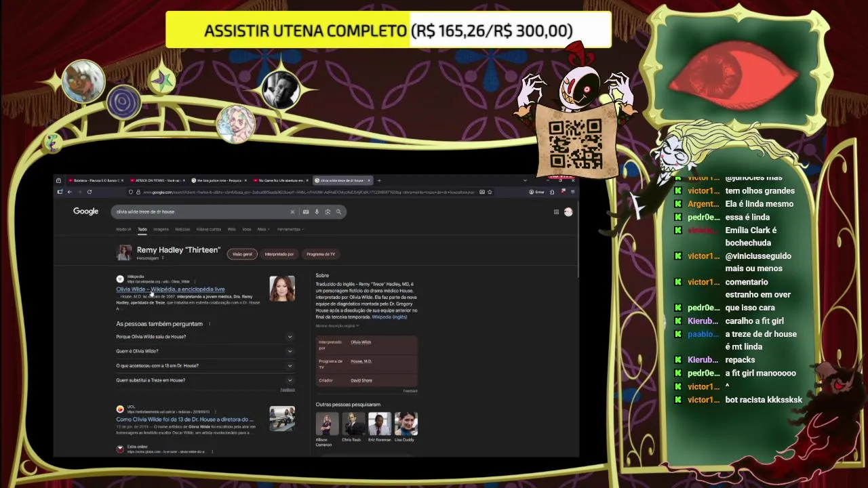This screenshot has height=488, width=868.
Task: Open browser extensions icon
Action: click(552, 192)
